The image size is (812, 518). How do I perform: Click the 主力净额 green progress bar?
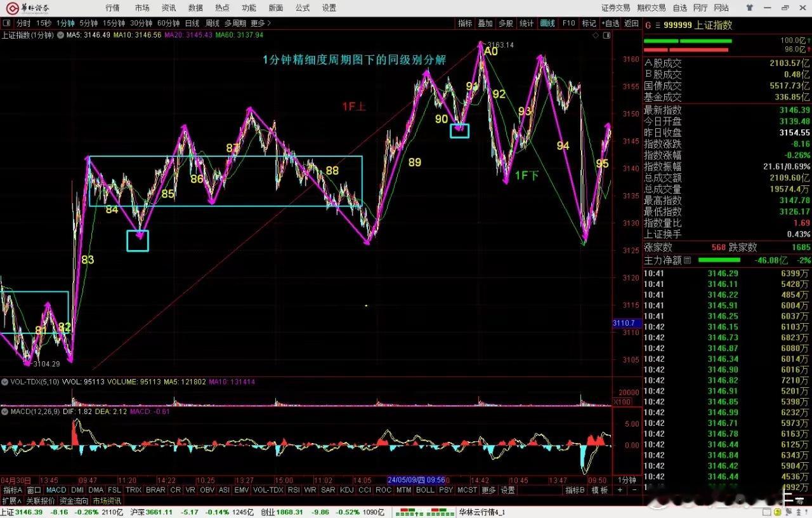coord(719,260)
